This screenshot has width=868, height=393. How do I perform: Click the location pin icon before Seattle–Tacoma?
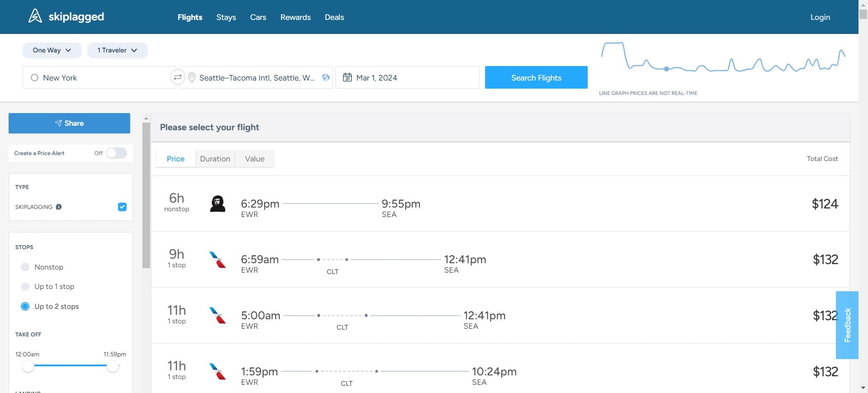[192, 77]
